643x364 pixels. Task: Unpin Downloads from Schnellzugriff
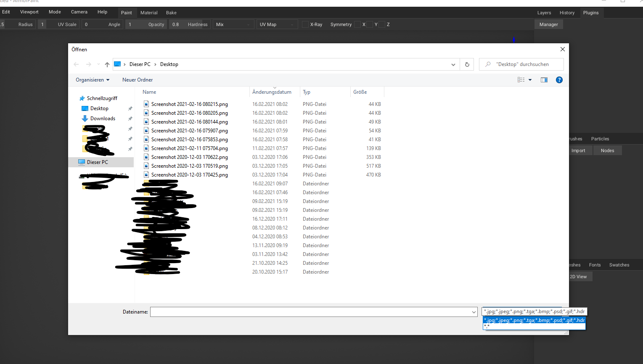[130, 118]
